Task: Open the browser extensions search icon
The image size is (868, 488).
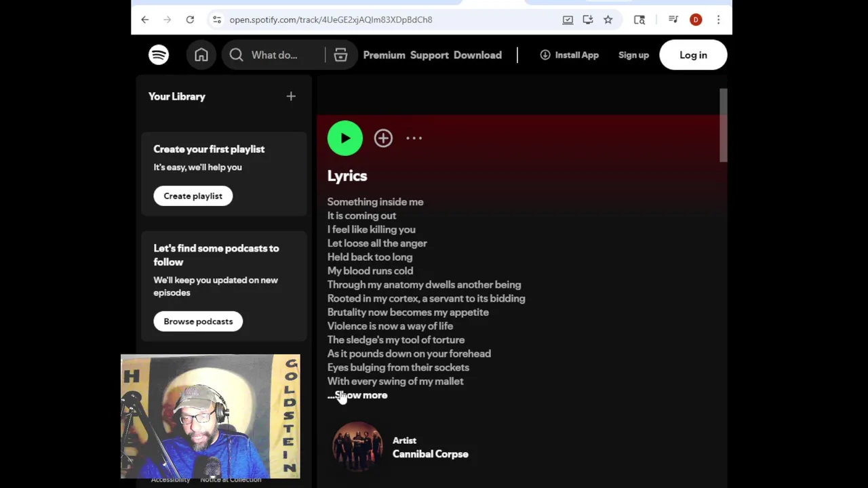Action: [x=639, y=20]
